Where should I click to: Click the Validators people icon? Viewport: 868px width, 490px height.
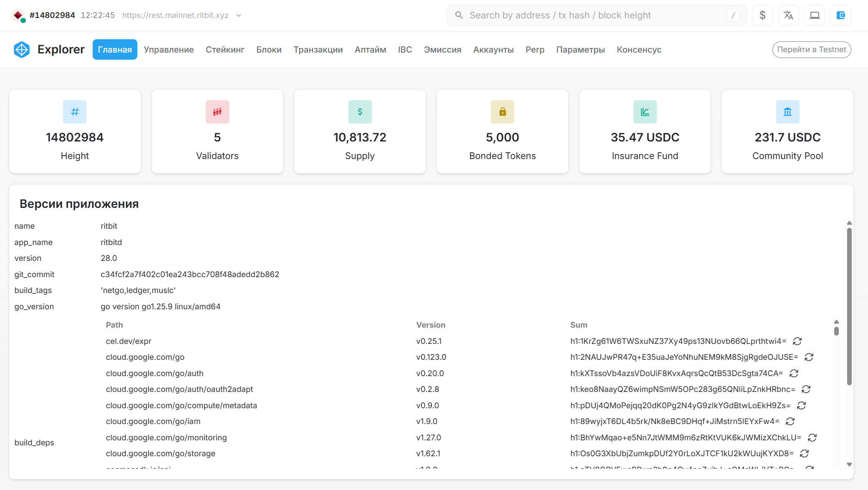(217, 112)
